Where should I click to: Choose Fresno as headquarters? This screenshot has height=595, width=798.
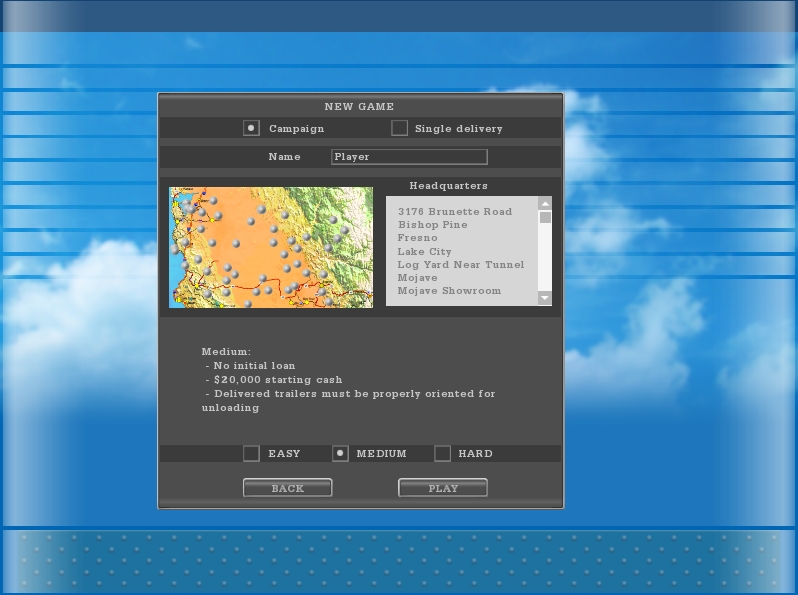pyautogui.click(x=417, y=238)
